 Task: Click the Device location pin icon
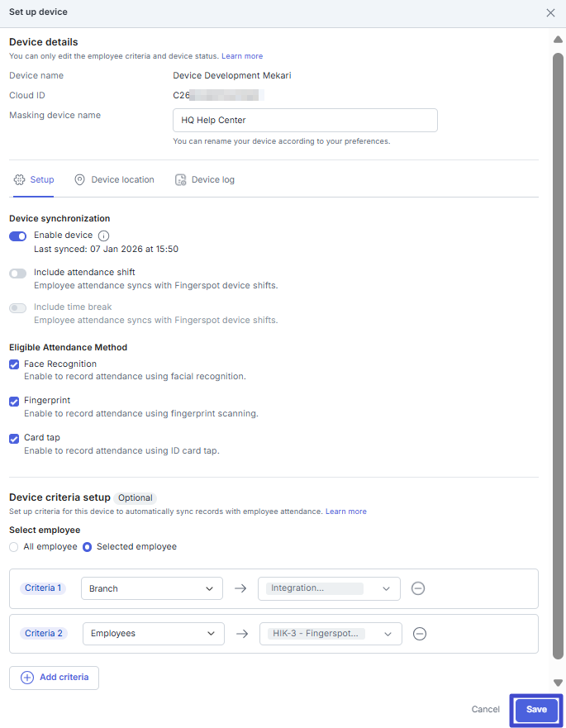click(79, 179)
